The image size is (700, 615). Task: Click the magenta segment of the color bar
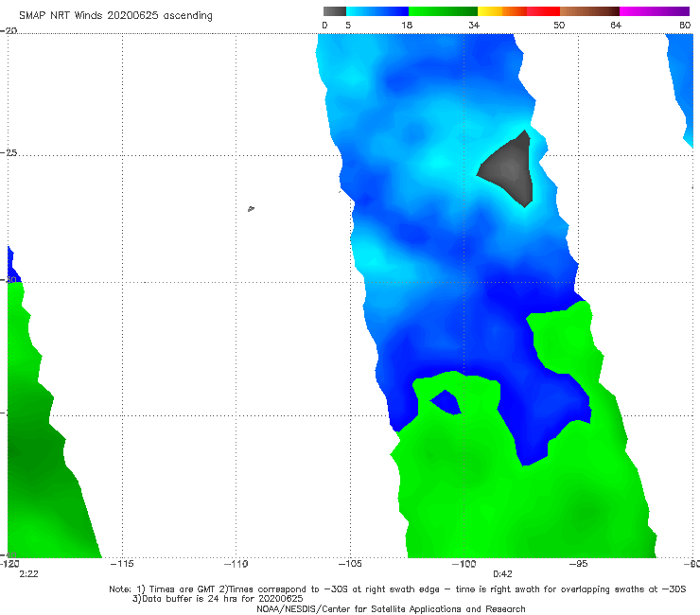(x=654, y=11)
